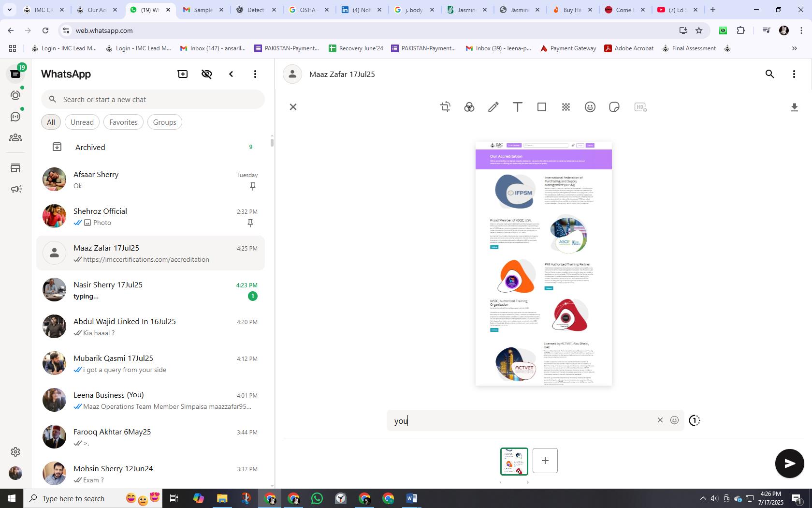The image size is (812, 508).
Task: Add another file with plus button
Action: [x=545, y=461]
